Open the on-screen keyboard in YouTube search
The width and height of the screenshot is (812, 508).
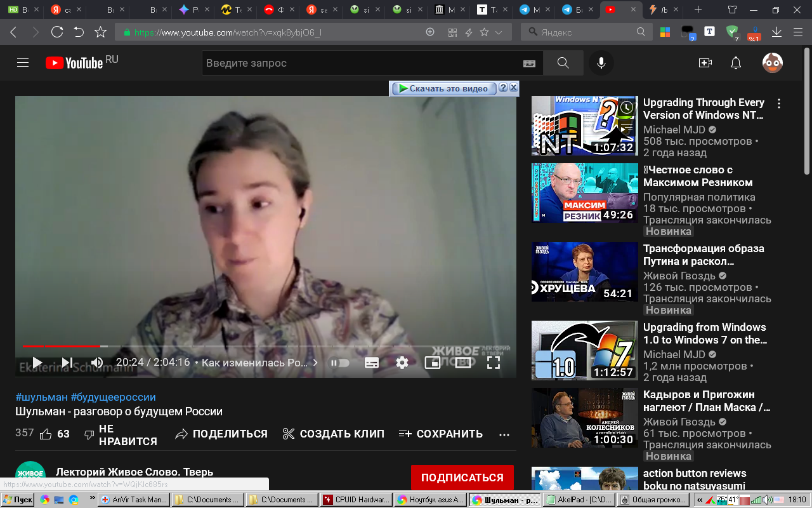click(529, 63)
